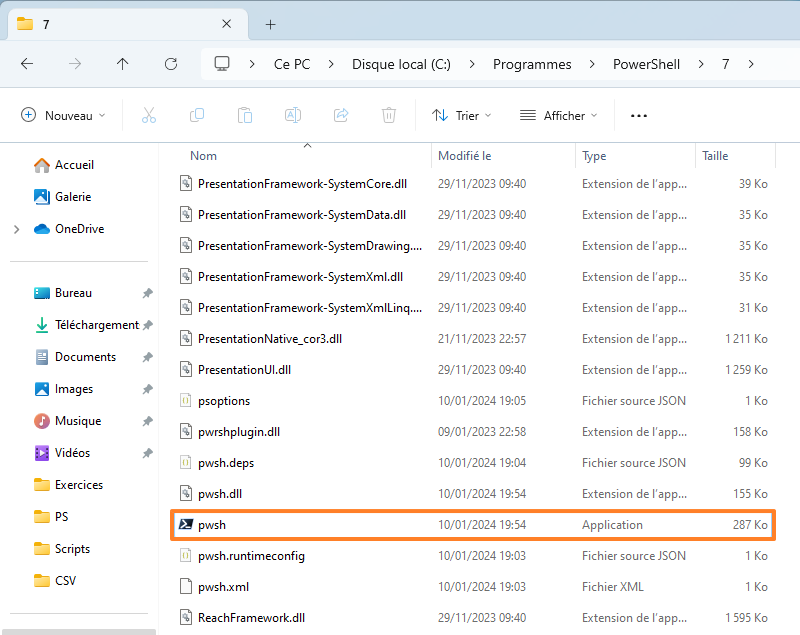This screenshot has width=800, height=635.
Task: Select the Scripts folder in sidebar
Action: tap(72, 549)
